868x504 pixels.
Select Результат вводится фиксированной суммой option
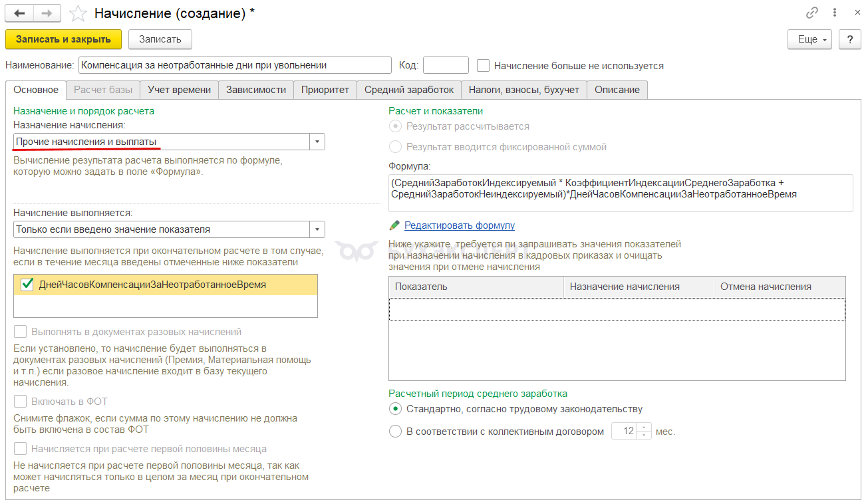(x=396, y=147)
